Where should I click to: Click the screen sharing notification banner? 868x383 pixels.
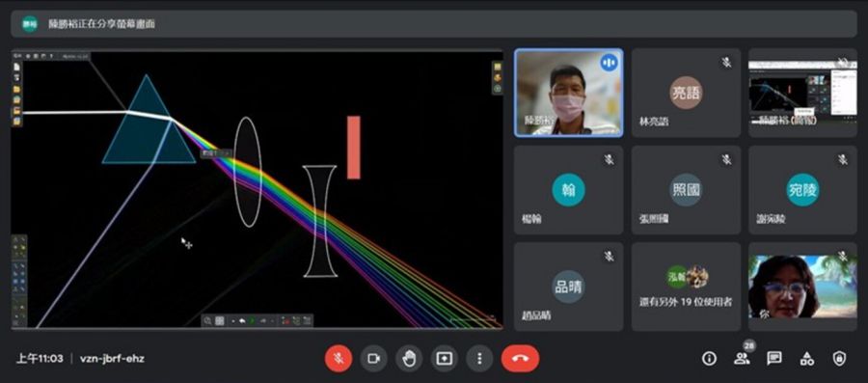pos(434,24)
